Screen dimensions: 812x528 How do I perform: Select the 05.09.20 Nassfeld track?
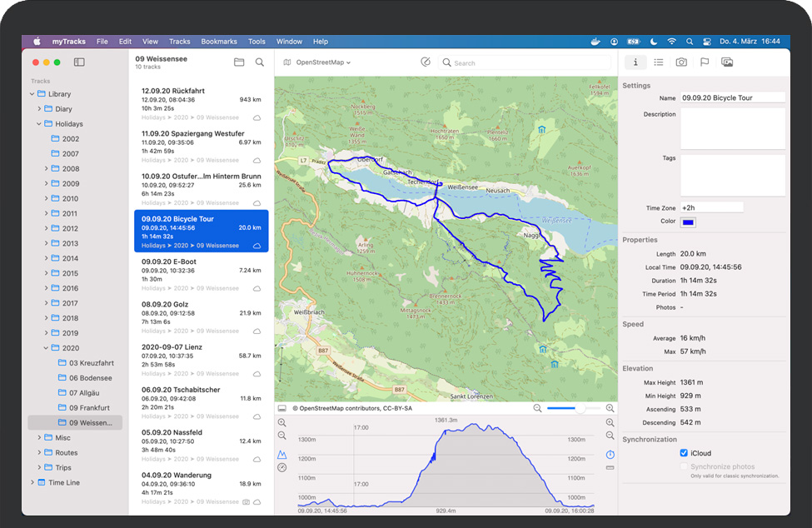click(x=202, y=446)
